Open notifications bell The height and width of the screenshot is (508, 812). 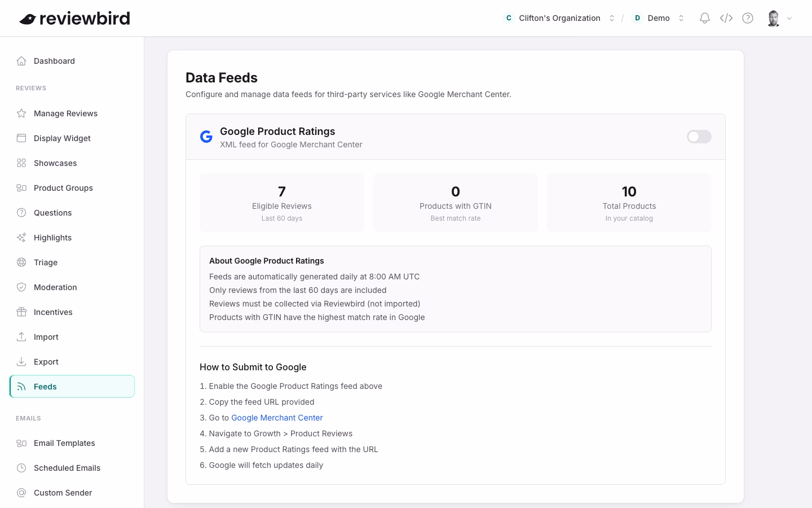[704, 18]
